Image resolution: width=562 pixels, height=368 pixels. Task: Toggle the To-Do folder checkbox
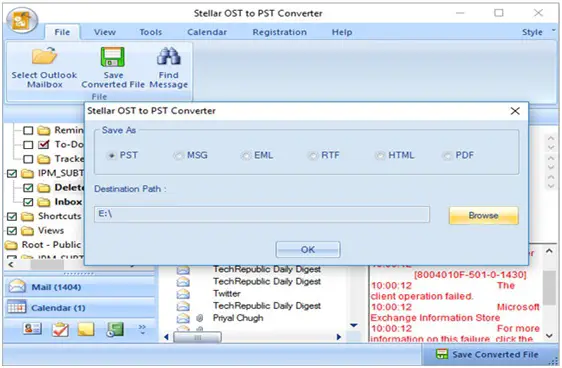coord(28,145)
